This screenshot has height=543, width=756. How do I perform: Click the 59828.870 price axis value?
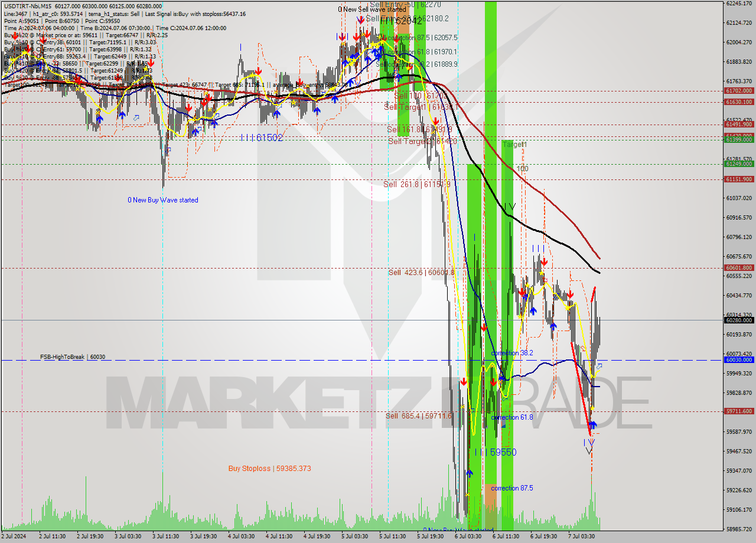tap(739, 392)
